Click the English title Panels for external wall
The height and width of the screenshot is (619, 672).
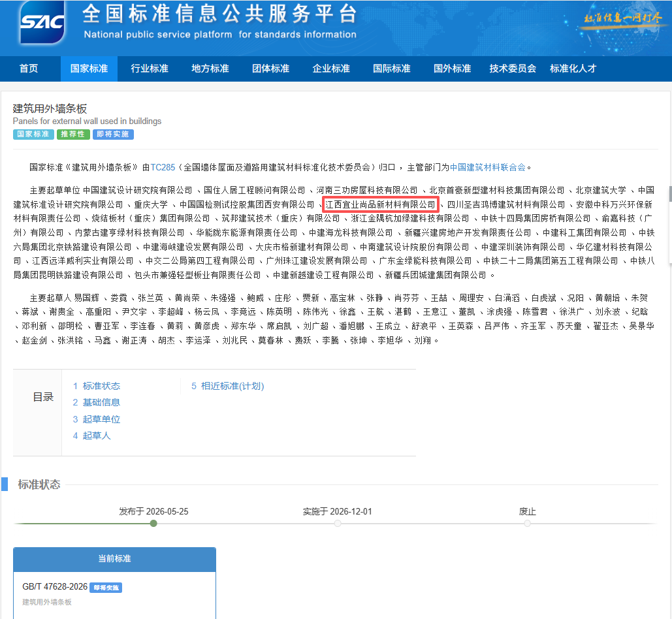coord(87,121)
